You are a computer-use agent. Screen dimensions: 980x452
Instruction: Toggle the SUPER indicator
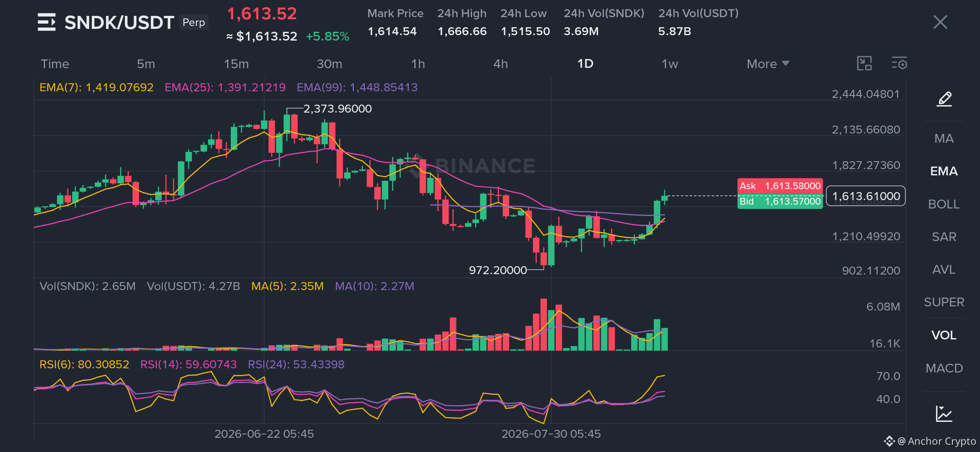coord(944,302)
